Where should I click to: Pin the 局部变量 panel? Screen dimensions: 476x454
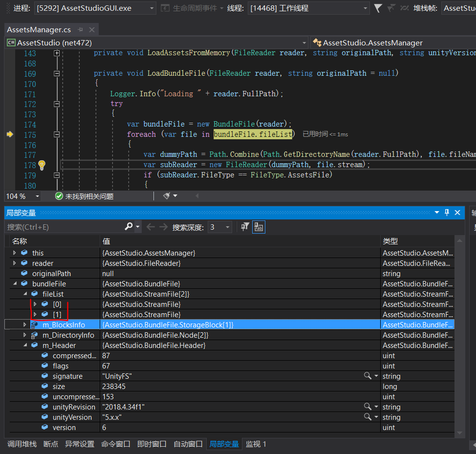447,213
